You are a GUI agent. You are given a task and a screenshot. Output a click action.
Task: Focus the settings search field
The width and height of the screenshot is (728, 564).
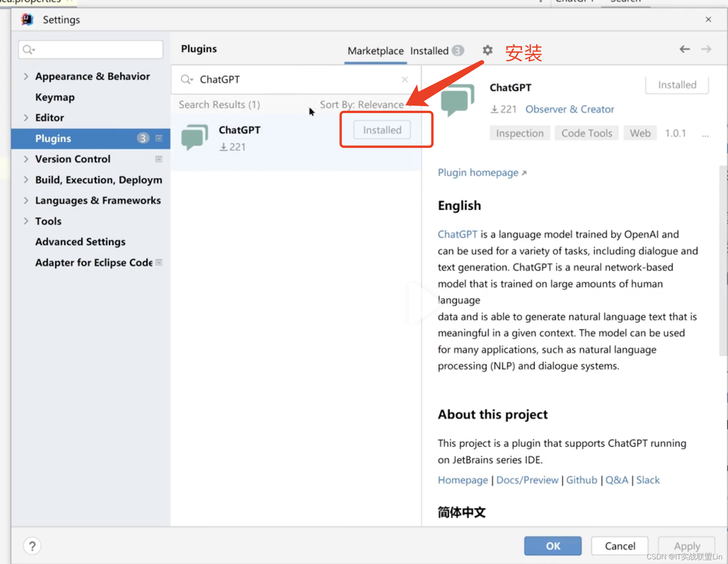91,49
